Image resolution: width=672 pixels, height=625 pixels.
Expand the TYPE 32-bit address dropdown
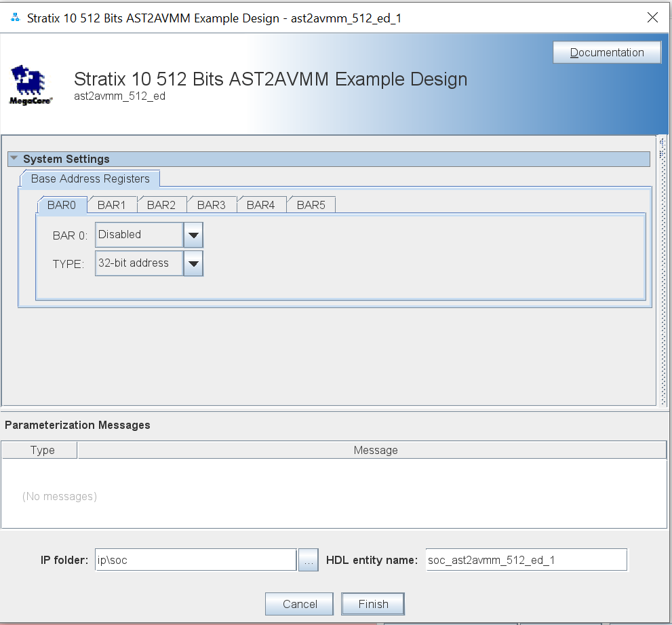pos(193,264)
